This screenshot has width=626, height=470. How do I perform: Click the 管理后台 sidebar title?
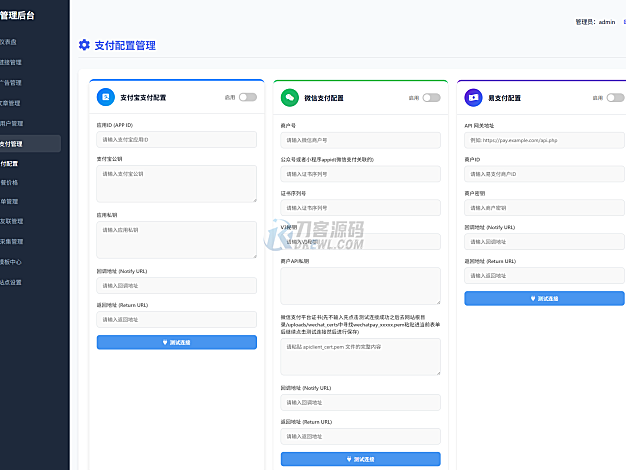pyautogui.click(x=17, y=15)
